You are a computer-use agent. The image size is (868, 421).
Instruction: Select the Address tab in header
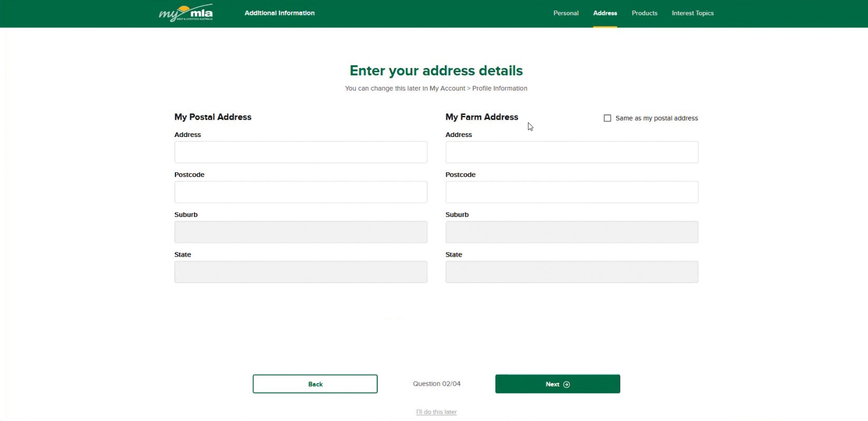(x=604, y=13)
